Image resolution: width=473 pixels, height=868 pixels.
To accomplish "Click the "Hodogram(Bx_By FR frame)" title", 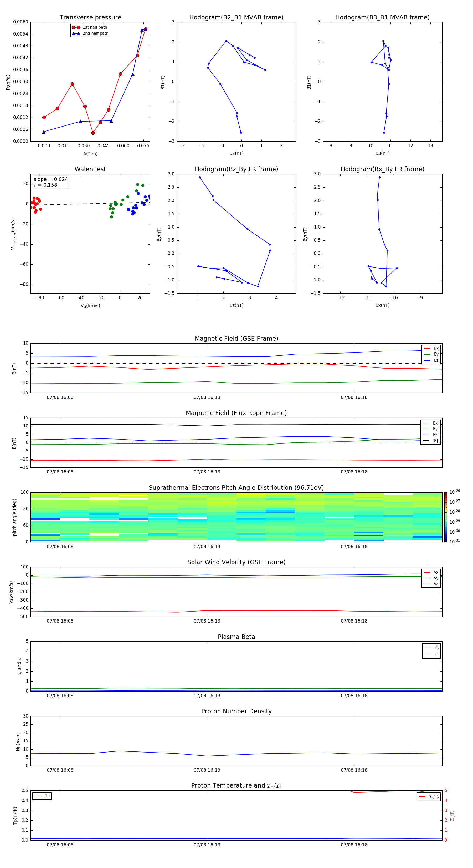I will (x=382, y=169).
